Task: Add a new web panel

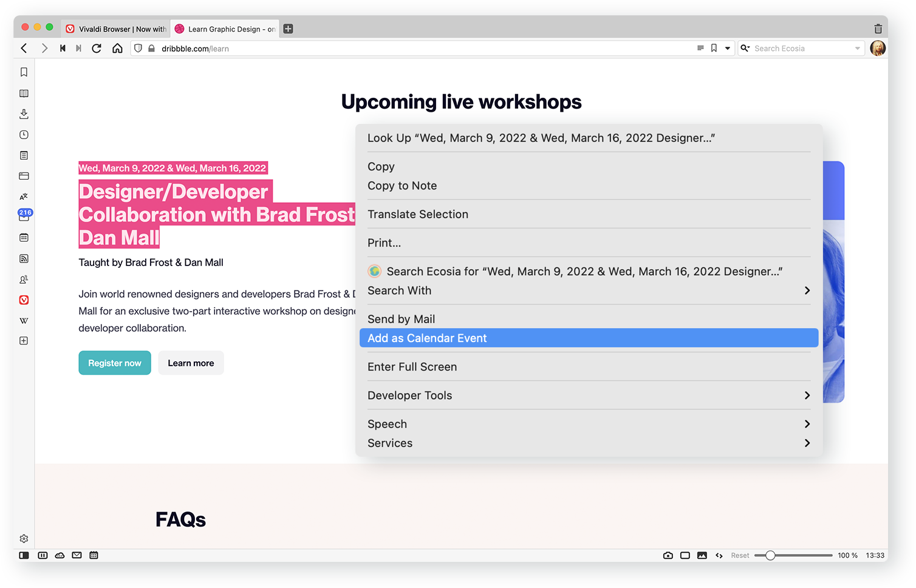Action: tap(24, 341)
